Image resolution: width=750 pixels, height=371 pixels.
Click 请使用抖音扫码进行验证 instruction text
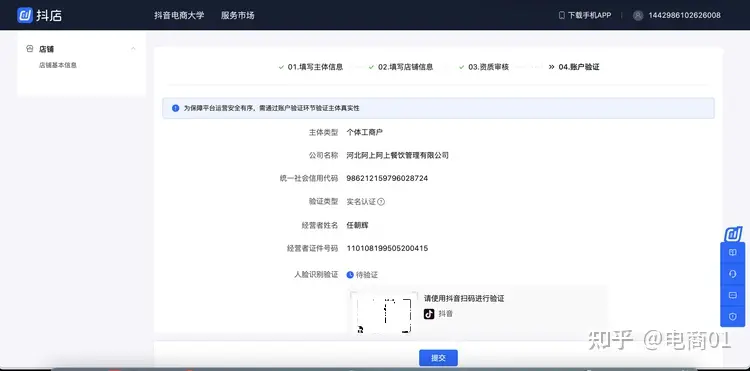pos(464,298)
